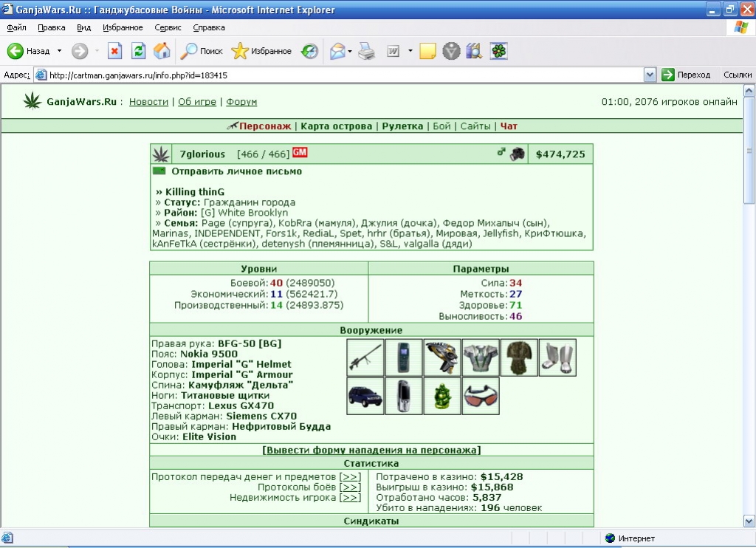Click the yellow note toolbar icon
This screenshot has height=548, width=756.
427,51
